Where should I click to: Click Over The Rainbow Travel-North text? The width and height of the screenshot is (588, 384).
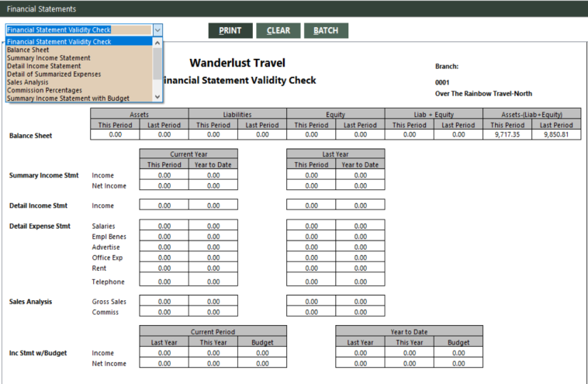pyautogui.click(x=483, y=94)
